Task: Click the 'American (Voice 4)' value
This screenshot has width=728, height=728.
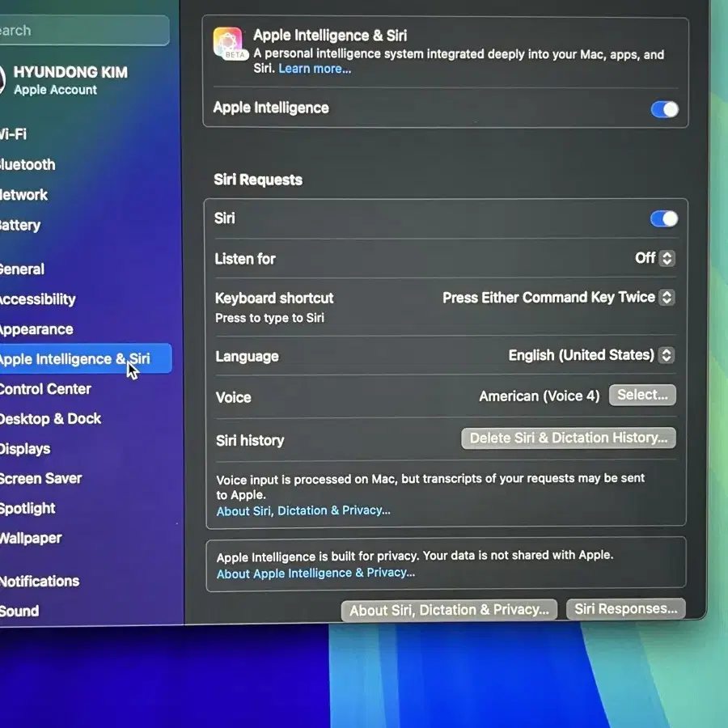Action: click(539, 396)
